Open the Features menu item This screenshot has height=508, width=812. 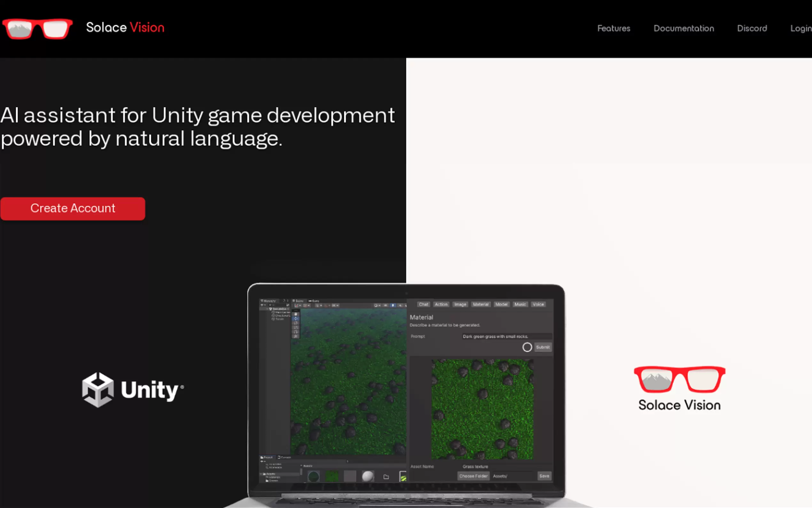point(613,28)
